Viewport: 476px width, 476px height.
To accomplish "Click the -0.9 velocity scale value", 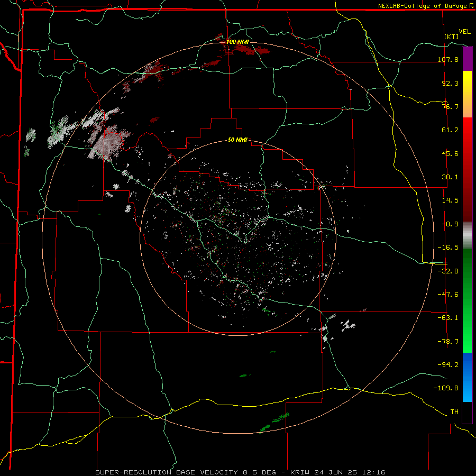I will 450,224.
